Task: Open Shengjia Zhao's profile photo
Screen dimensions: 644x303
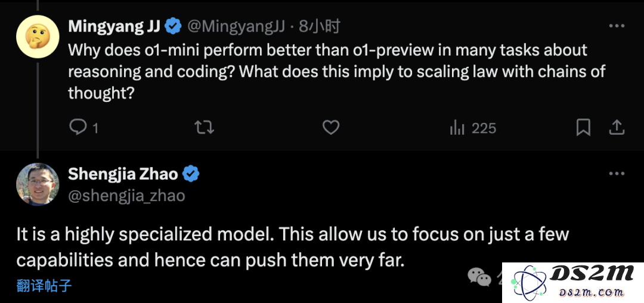Action: (38, 184)
